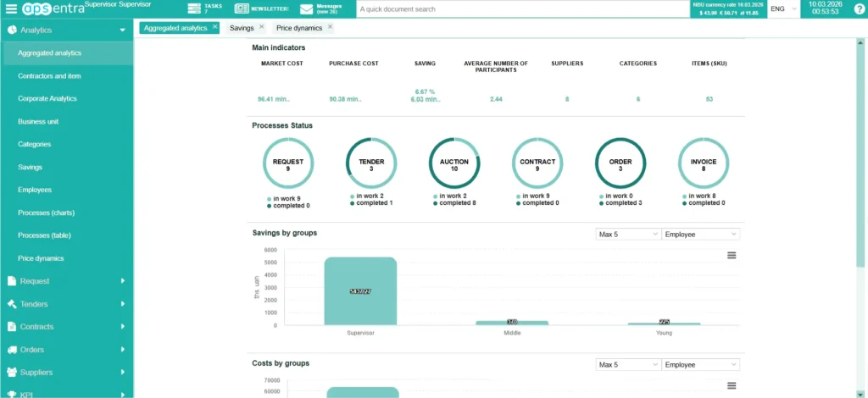The height and width of the screenshot is (398, 868).
Task: Open Max 5 dropdown in Savings by groups
Action: (x=628, y=235)
